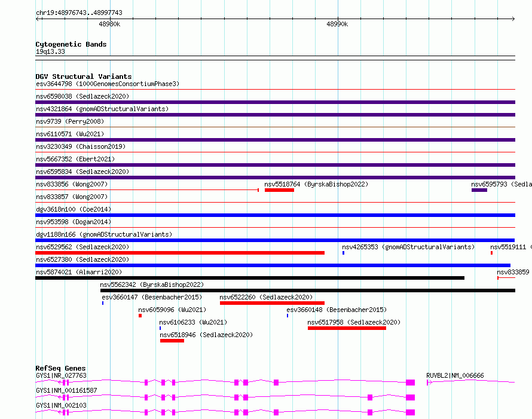Click dgv1188n166 (gnomADStructuralVariants) label
The height and width of the screenshot is (419, 532).
click(x=104, y=234)
